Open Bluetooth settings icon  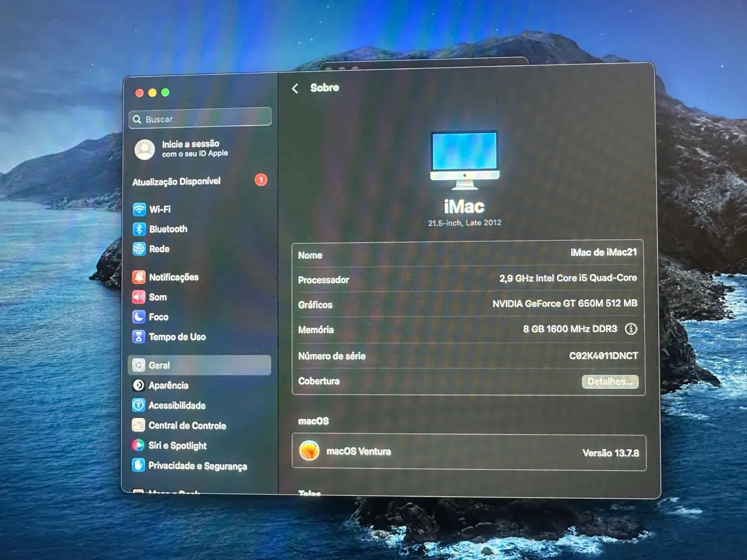139,229
